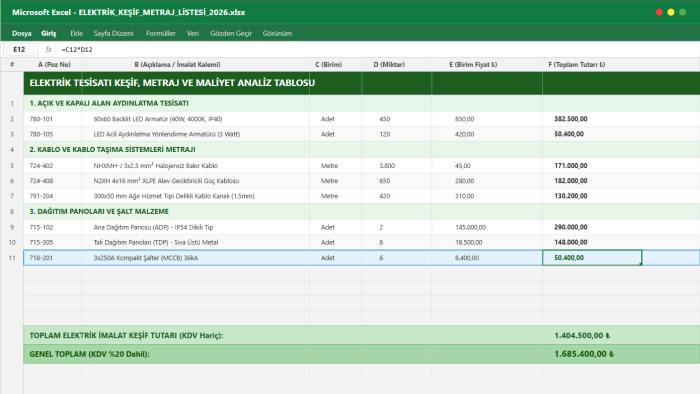Select subtotal cell 1.404.500,00 ₺
The image size is (700, 394).
pyautogui.click(x=582, y=336)
